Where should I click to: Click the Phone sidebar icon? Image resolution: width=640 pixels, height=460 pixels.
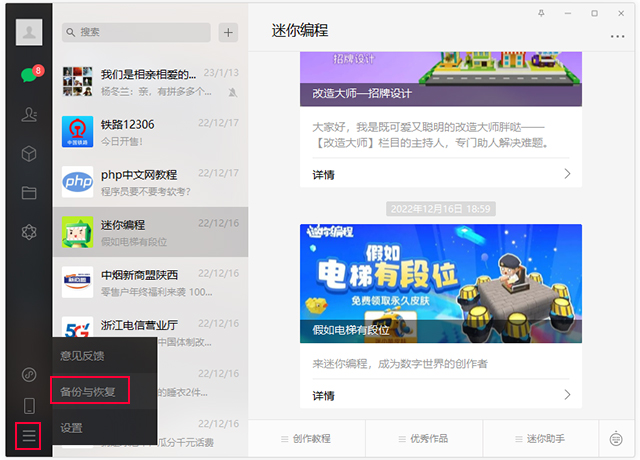point(29,406)
